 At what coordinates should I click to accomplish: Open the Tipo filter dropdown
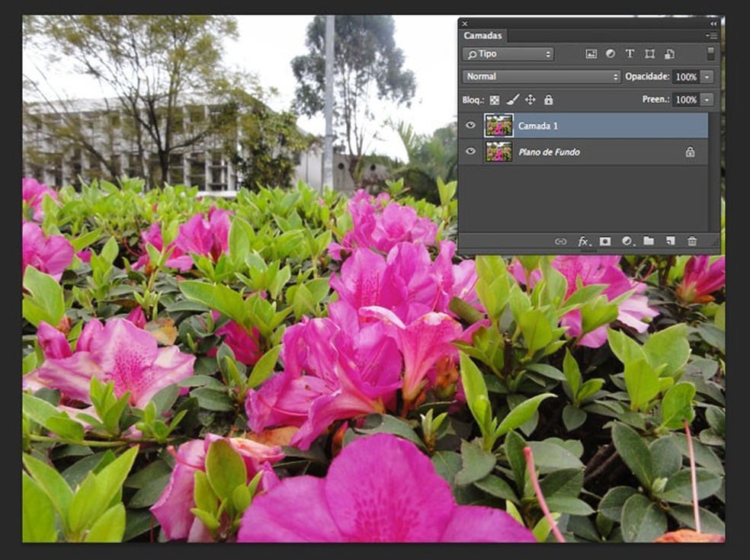pos(508,54)
